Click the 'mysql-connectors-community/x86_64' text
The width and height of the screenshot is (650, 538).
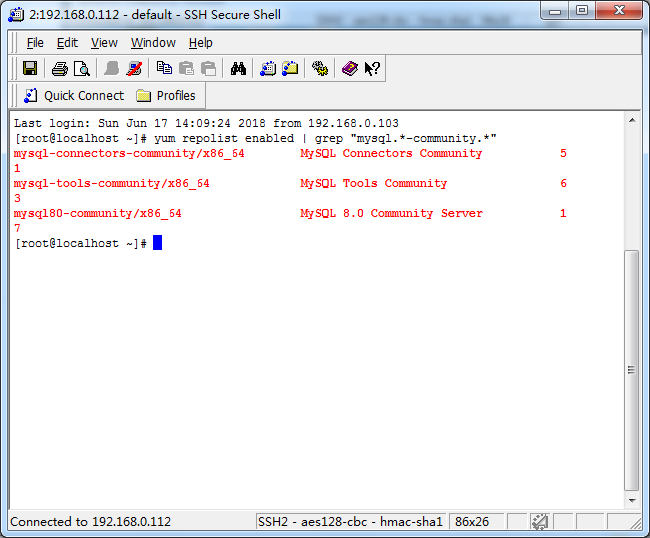129,153
